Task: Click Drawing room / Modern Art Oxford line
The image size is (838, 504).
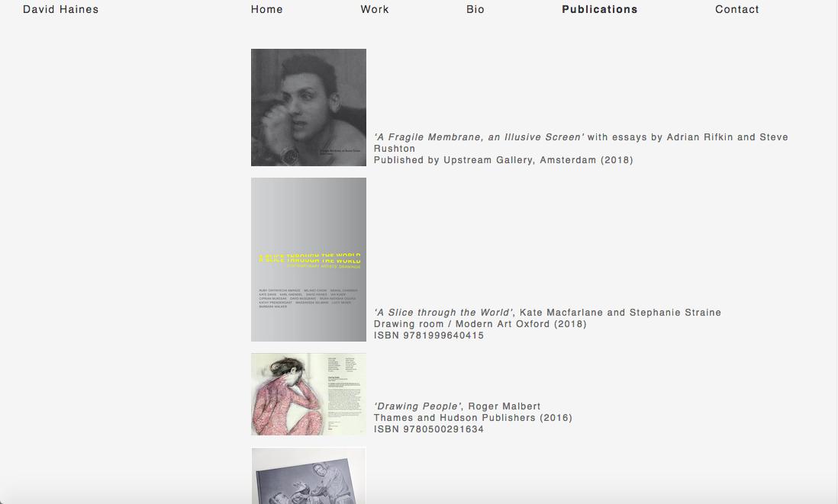Action: [480, 324]
